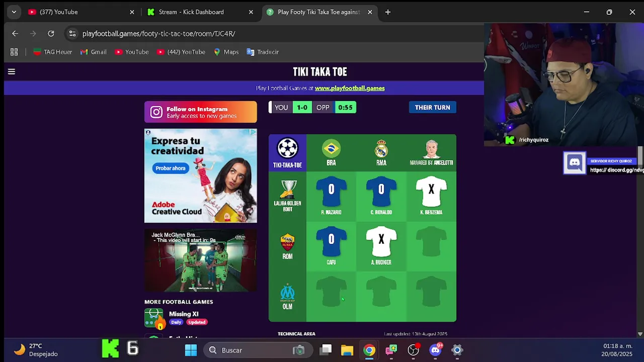Reload the current browser page
The image size is (644, 362).
tap(51, 34)
